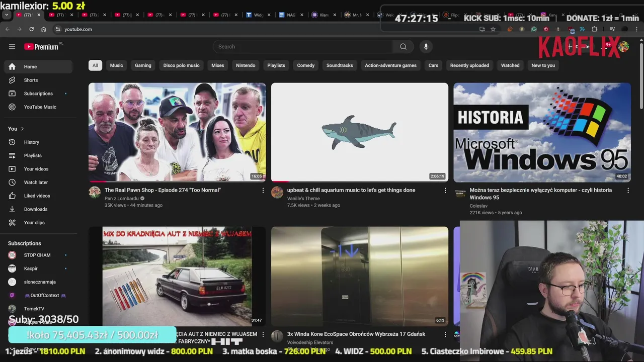Viewport: 644px width, 362px height.
Task: Open options for Windows 95 history video
Action: [x=628, y=191]
